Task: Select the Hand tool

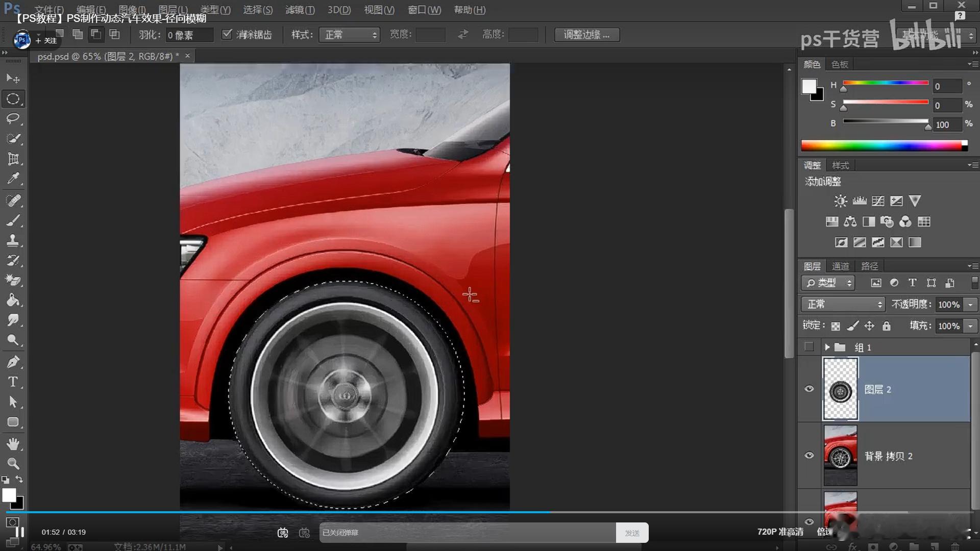Action: pyautogui.click(x=13, y=443)
